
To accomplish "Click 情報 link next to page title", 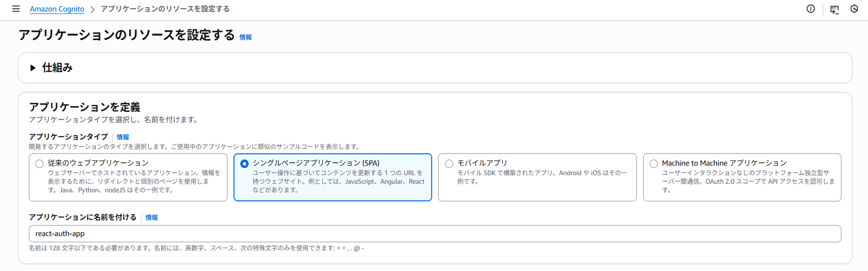I will tap(245, 37).
